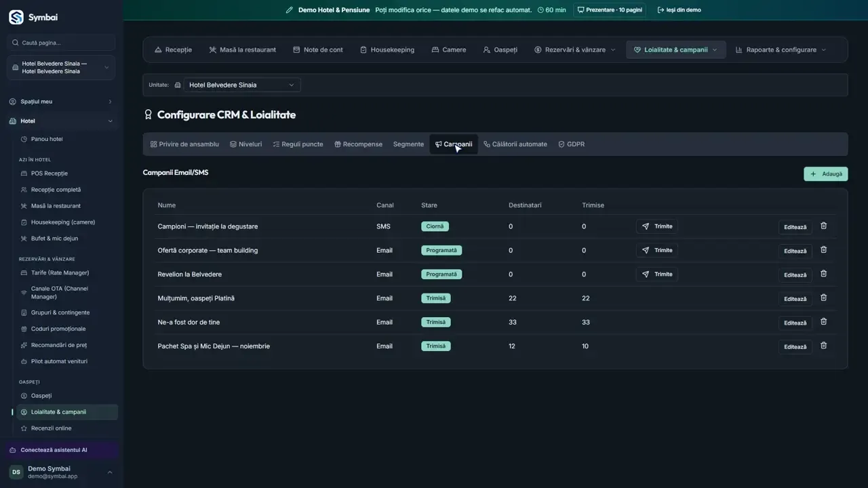Click the Caută pagina search field
The image size is (868, 488).
pos(61,43)
